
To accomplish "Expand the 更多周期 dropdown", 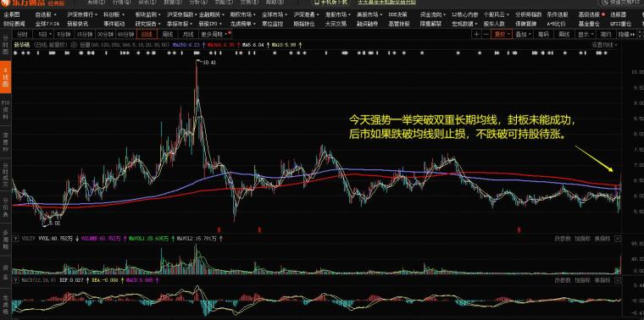I will pos(215,34).
